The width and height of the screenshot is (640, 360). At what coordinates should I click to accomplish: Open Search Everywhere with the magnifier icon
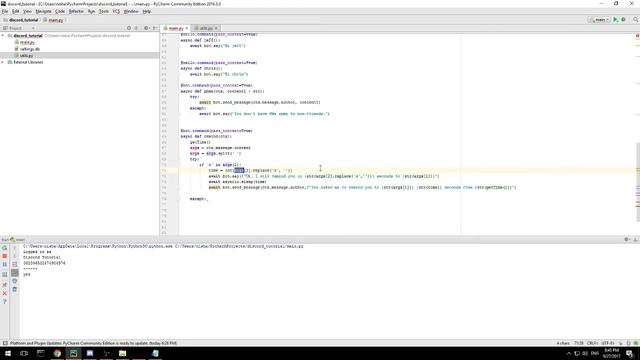click(x=636, y=20)
